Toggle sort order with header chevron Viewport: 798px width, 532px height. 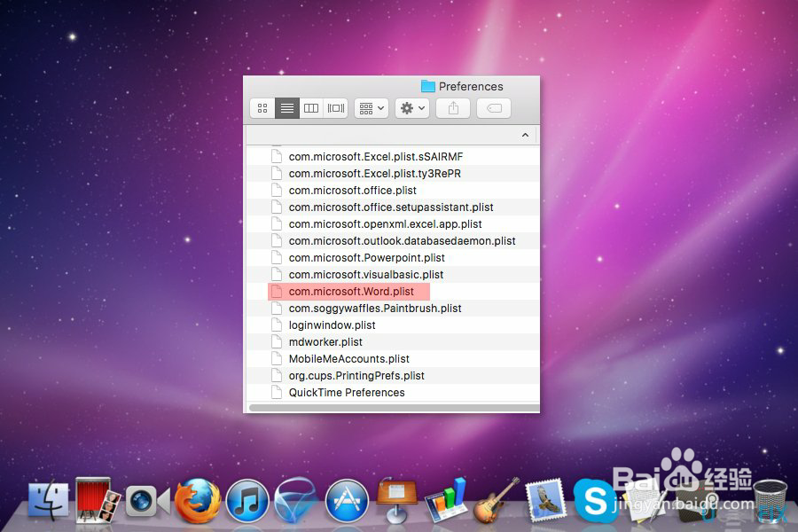pyautogui.click(x=525, y=135)
